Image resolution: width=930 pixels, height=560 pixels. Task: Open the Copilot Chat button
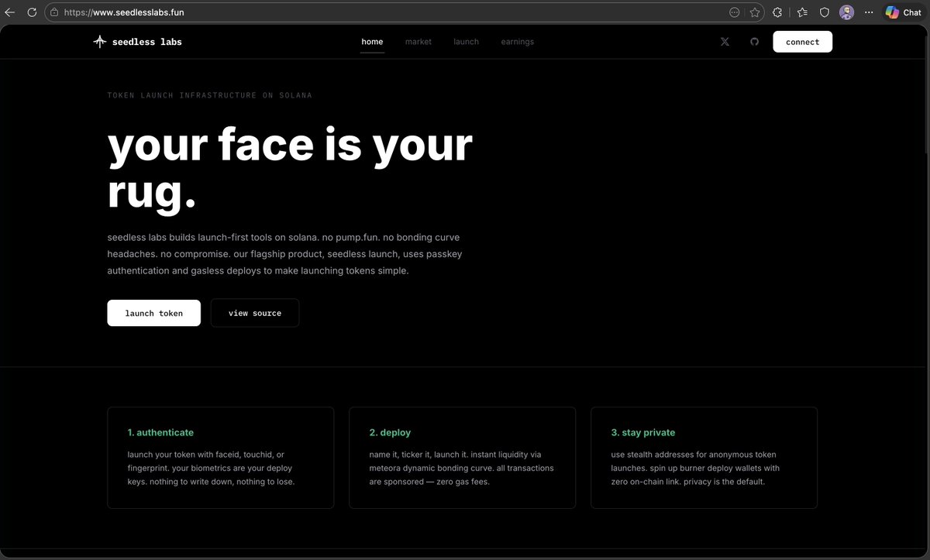[x=903, y=12]
